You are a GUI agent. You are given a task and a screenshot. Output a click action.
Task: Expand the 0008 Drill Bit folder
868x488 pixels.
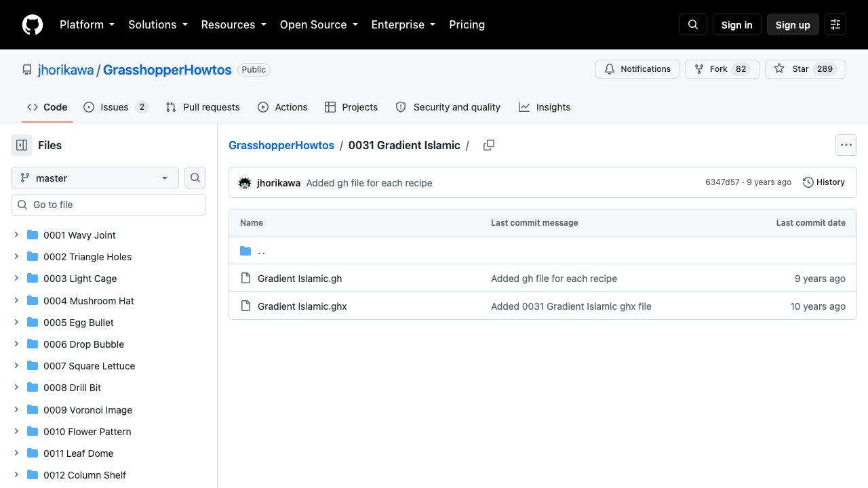pos(16,387)
